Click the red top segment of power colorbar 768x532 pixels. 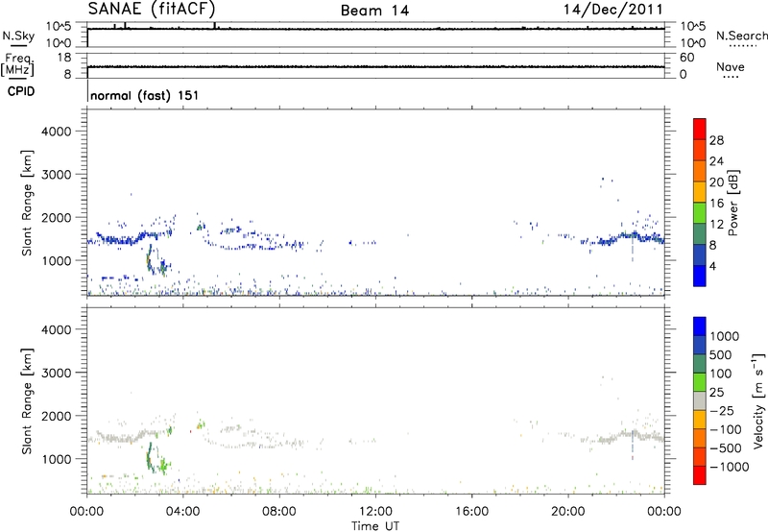click(x=700, y=129)
